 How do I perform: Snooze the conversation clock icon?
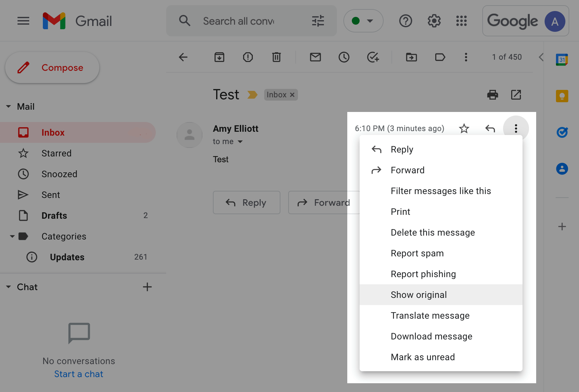344,57
